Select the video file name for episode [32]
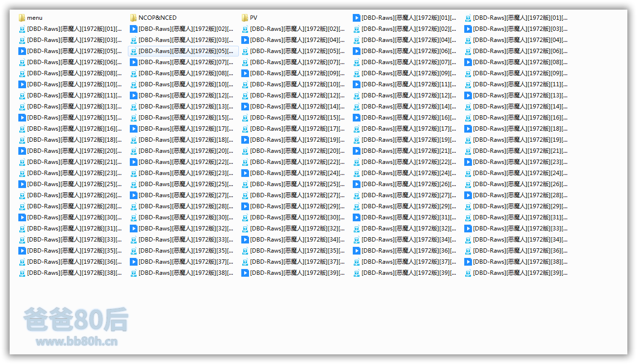This screenshot has width=637, height=364. point(186,229)
